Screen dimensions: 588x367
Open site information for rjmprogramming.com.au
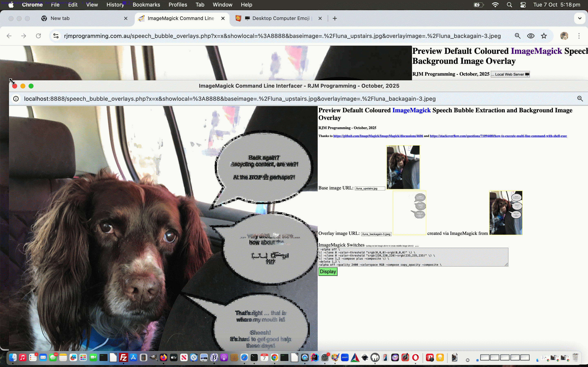coord(56,36)
